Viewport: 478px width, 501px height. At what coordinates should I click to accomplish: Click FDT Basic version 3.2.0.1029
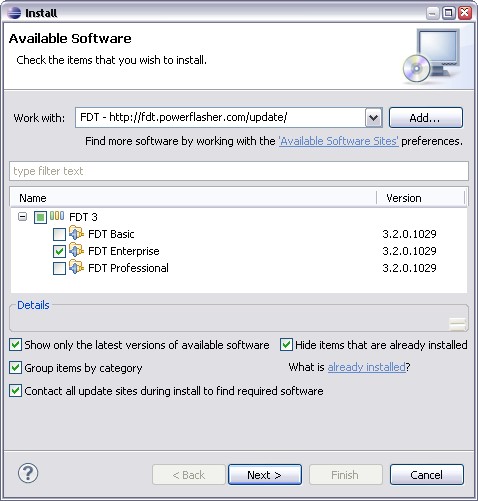click(x=409, y=234)
